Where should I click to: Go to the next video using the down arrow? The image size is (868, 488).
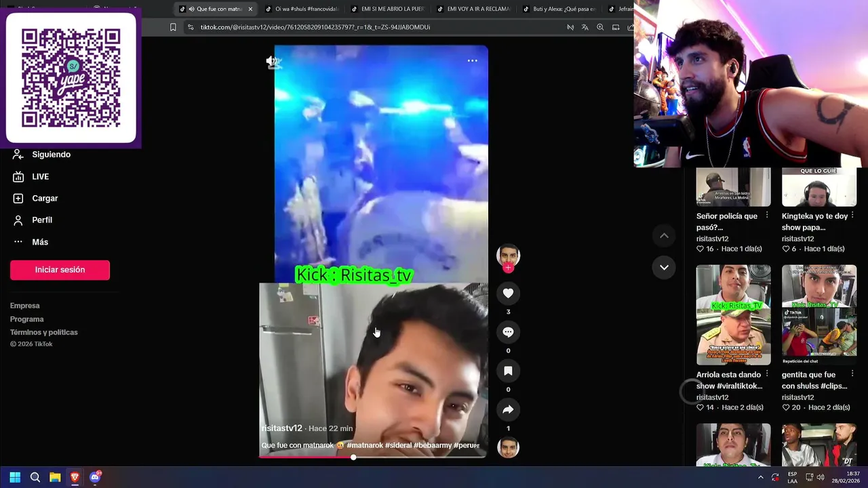664,267
